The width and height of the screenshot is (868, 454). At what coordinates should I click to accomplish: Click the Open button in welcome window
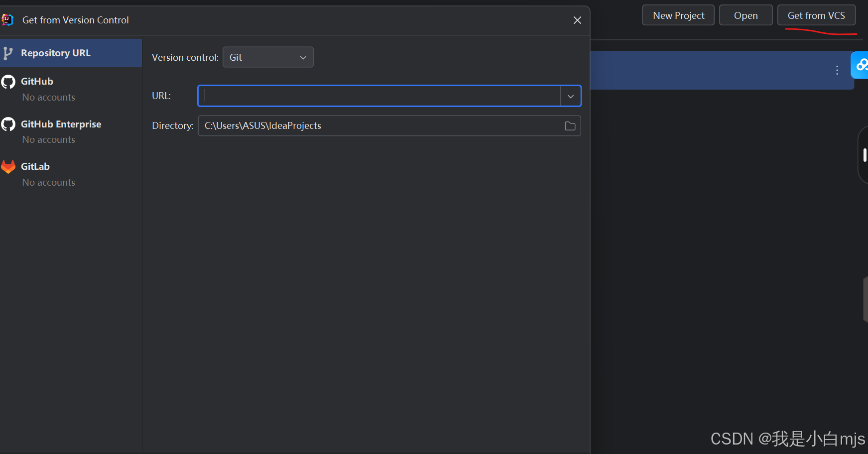click(x=745, y=15)
